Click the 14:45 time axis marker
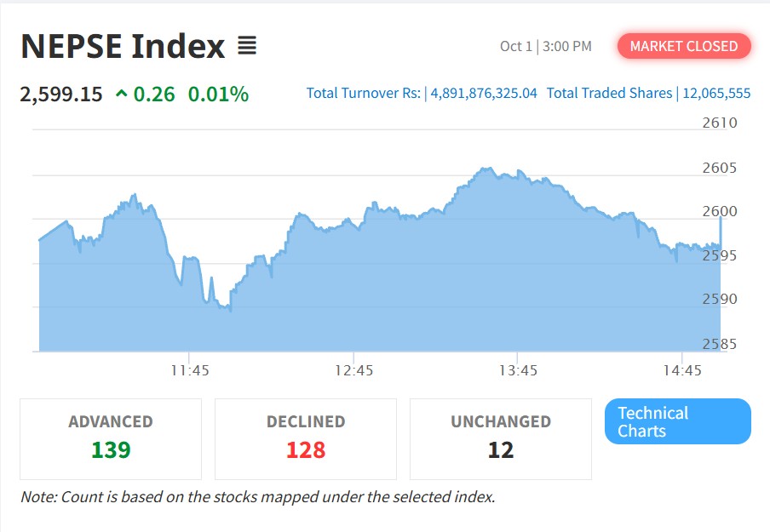Image resolution: width=770 pixels, height=532 pixels. click(x=682, y=370)
